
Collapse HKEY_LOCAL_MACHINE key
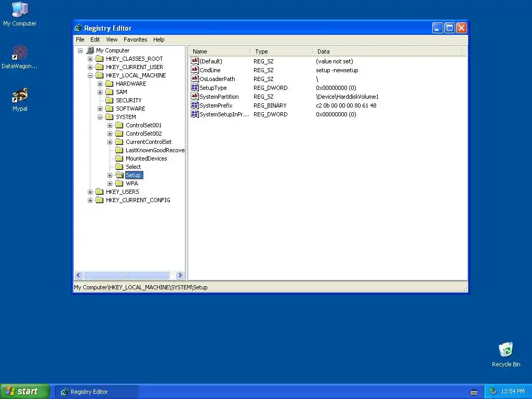[x=90, y=75]
